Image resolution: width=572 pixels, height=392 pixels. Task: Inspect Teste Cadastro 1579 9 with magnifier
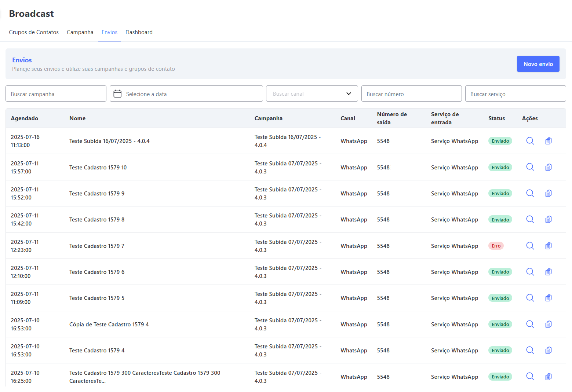pyautogui.click(x=530, y=193)
